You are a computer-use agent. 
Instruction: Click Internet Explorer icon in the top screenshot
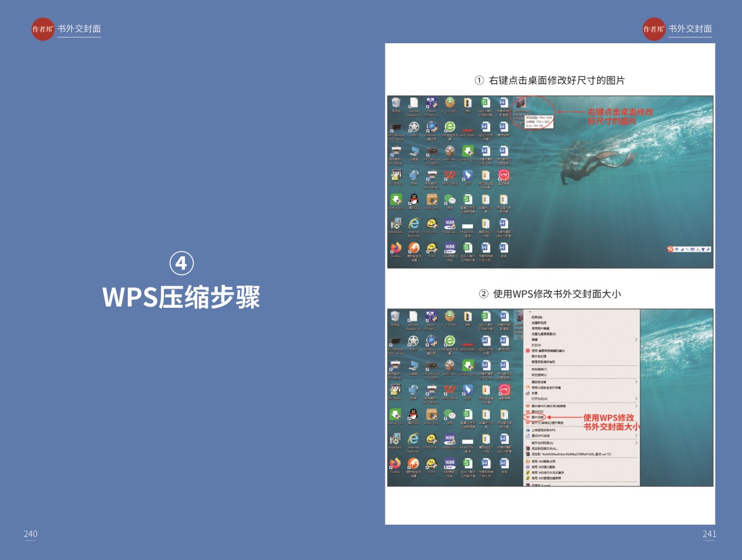coord(414,224)
